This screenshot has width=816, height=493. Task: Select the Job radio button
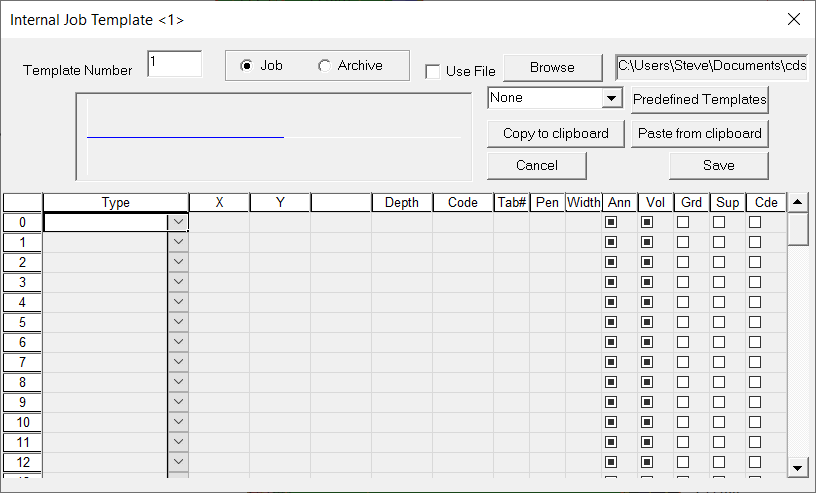[x=246, y=66]
